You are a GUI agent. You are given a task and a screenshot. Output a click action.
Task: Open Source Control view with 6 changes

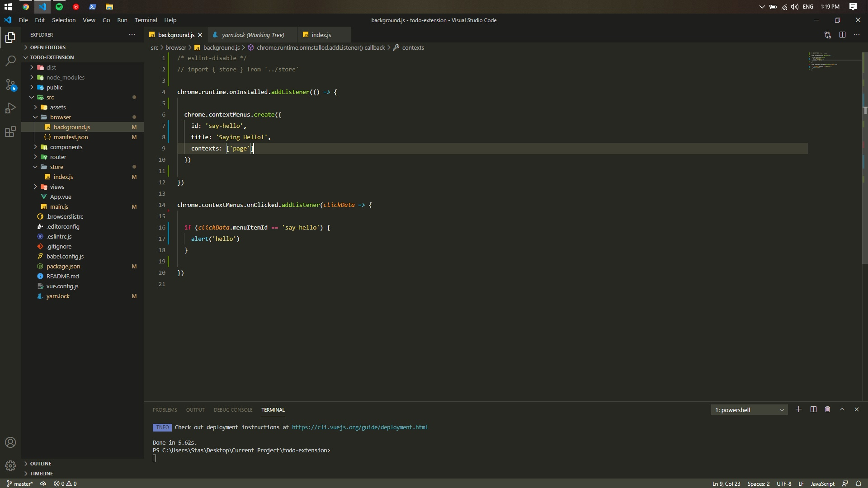point(10,84)
